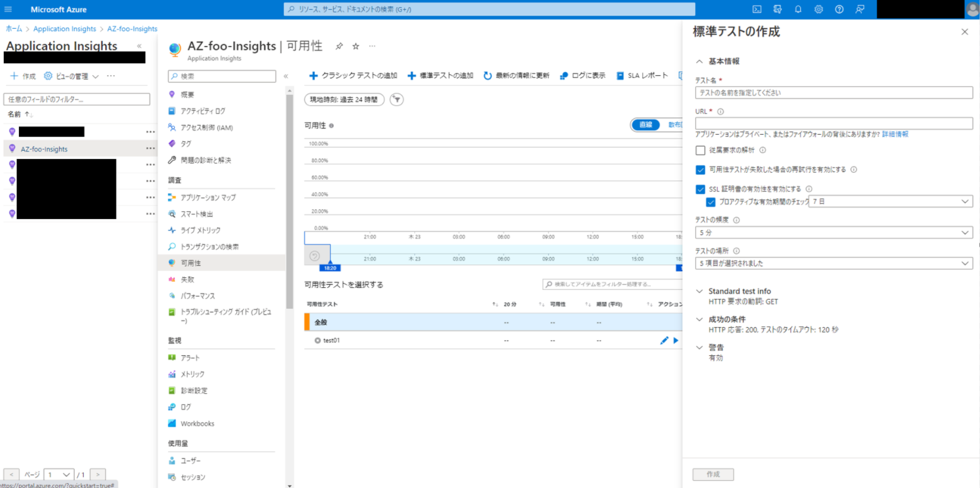This screenshot has width=980, height=488.
Task: Switch to パフォーマンス in the sidebar
Action: coord(196,296)
